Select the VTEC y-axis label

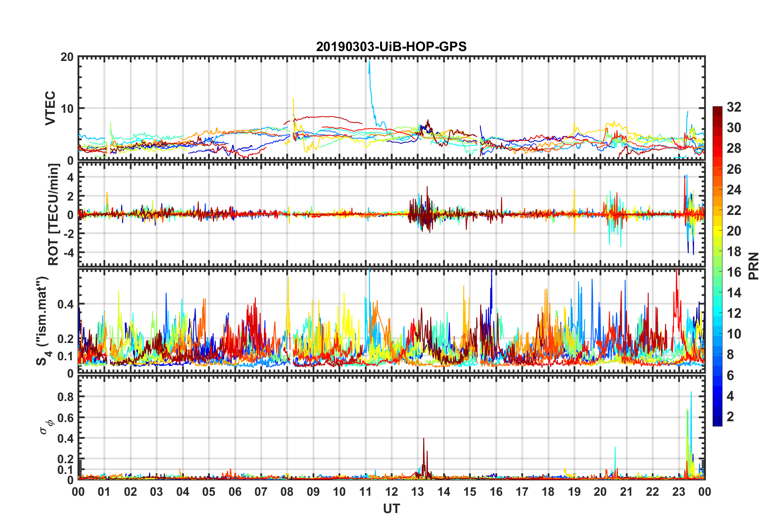(50, 108)
